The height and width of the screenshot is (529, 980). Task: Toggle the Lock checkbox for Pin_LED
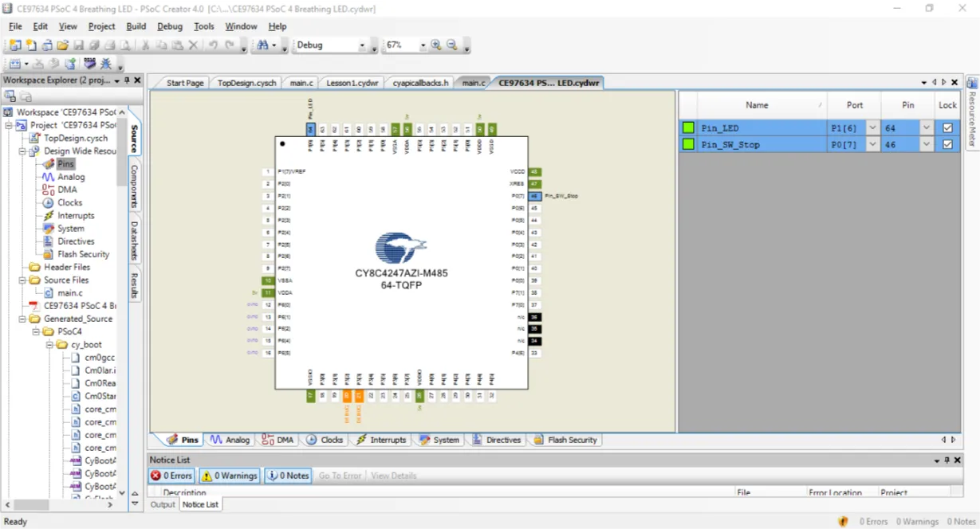[947, 127]
